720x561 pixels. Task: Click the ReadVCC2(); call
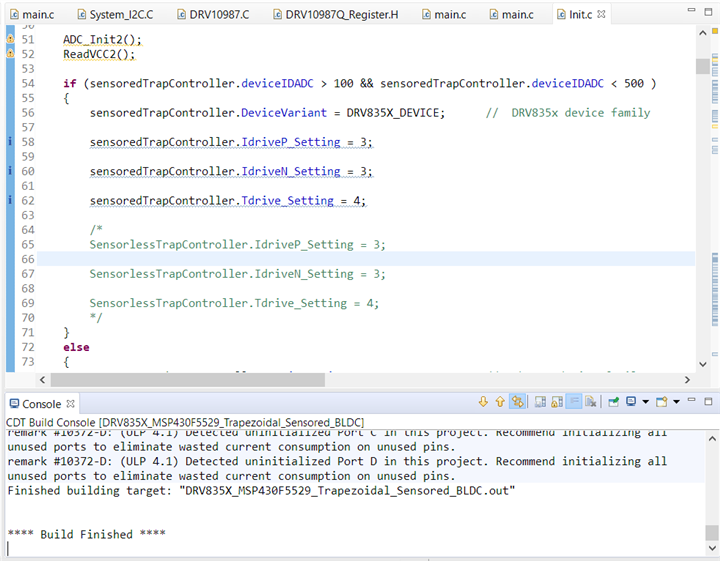pyautogui.click(x=99, y=54)
